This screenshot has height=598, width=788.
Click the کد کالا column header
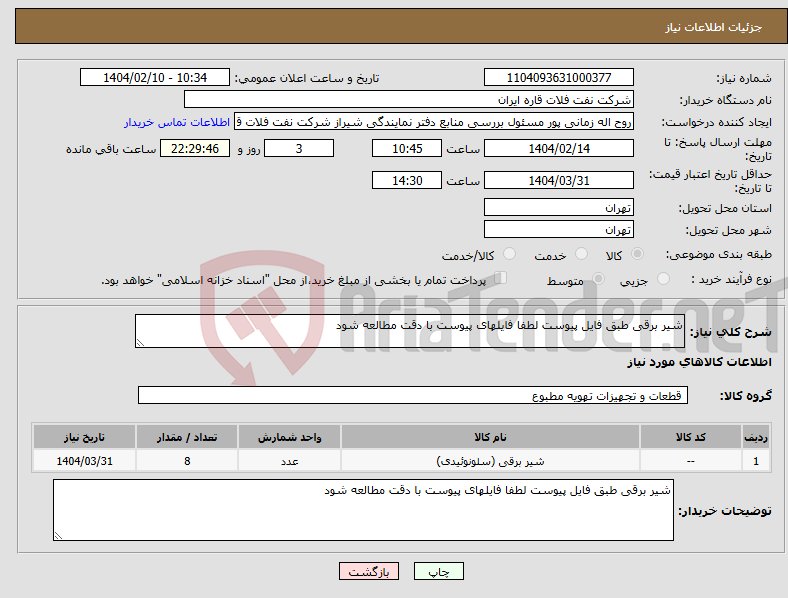pos(691,437)
